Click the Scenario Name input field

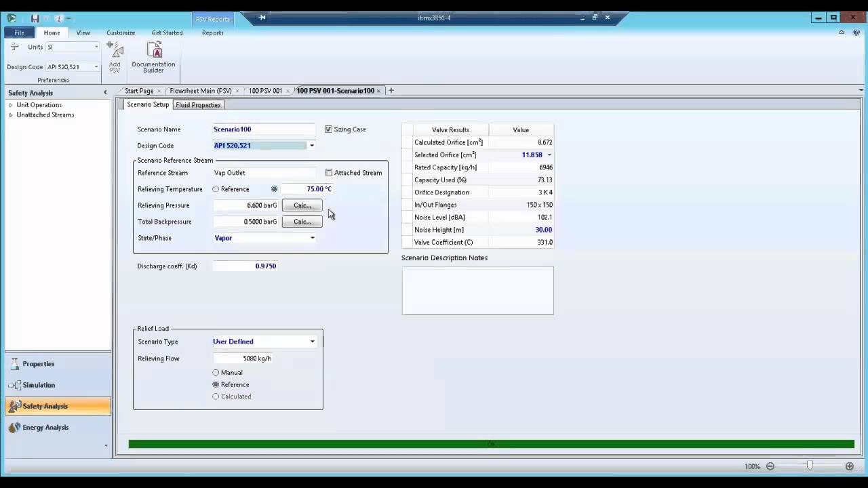pos(264,129)
